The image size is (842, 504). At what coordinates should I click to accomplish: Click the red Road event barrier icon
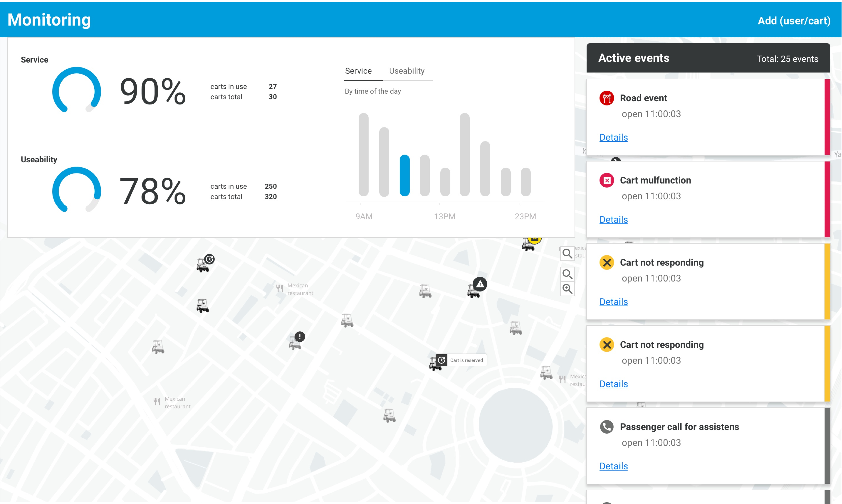tap(607, 98)
